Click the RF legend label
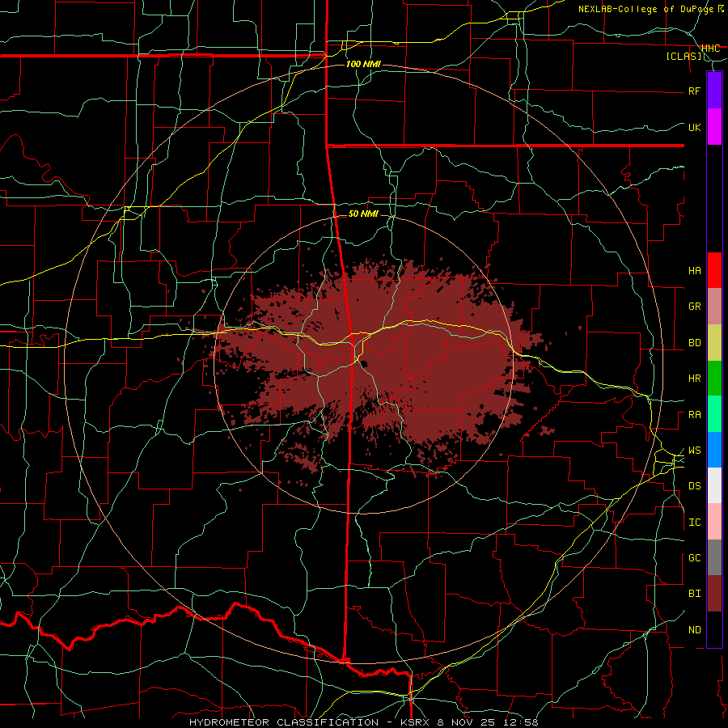 [x=694, y=91]
